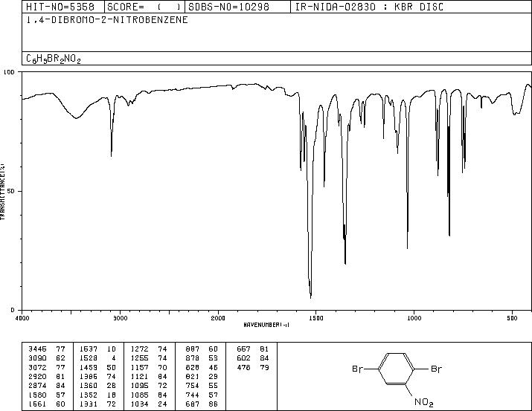The image size is (532, 411).
Task: Select peak table entry 2920
Action: coord(37,376)
